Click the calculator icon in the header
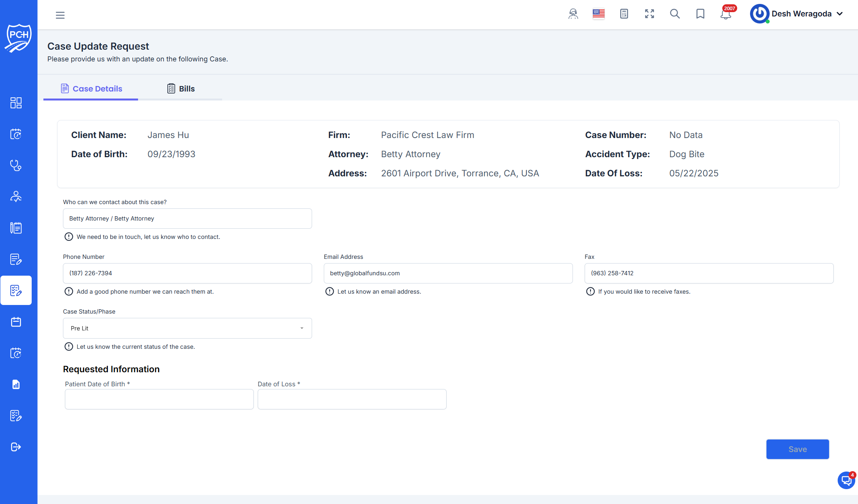The width and height of the screenshot is (858, 504). point(624,14)
